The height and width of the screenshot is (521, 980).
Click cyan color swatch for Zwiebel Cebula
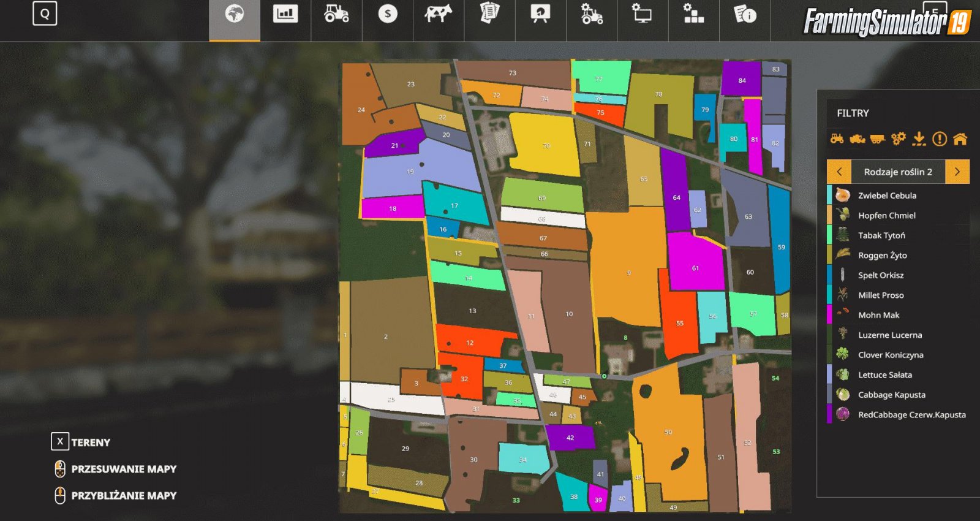[829, 196]
